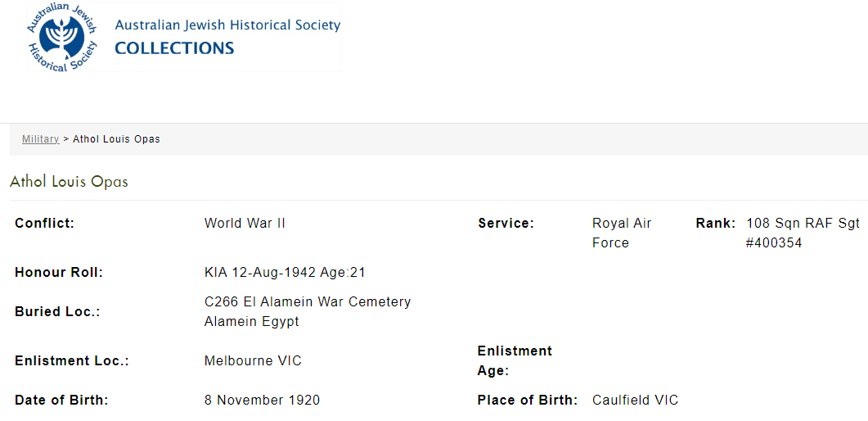The image size is (868, 421).
Task: Click the Service field label
Action: click(x=506, y=223)
